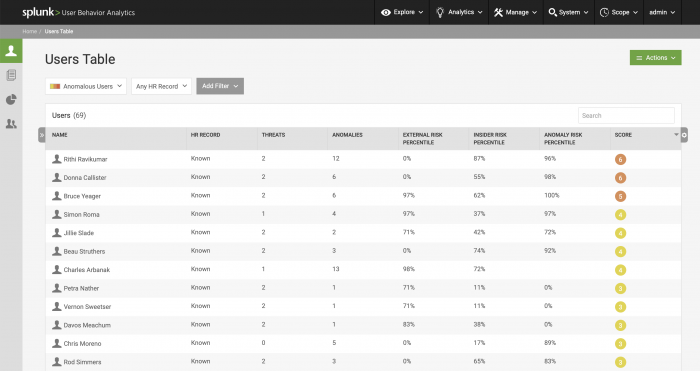700x371 pixels.
Task: Click Bruce Yeager's user icon
Action: click(57, 196)
